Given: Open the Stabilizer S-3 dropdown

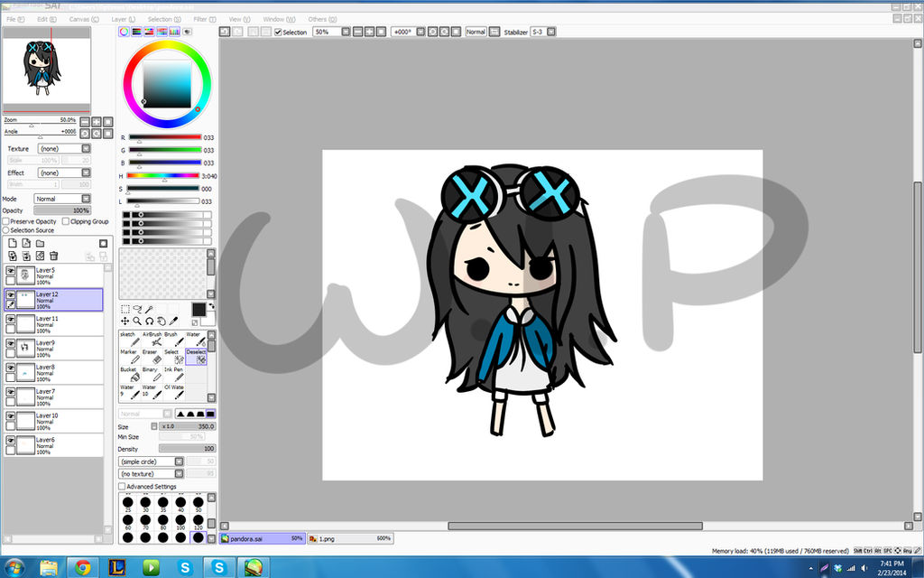Looking at the screenshot, I should pyautogui.click(x=551, y=32).
